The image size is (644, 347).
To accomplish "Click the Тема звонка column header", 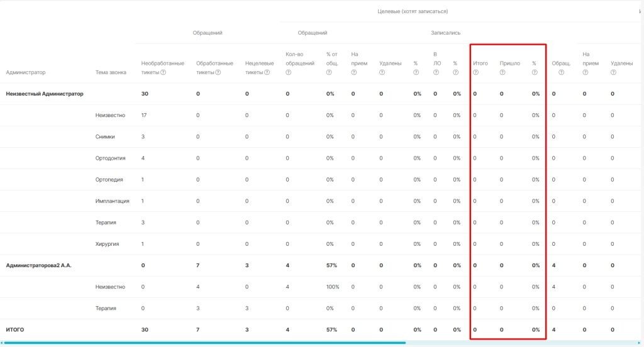I will pyautogui.click(x=111, y=72).
